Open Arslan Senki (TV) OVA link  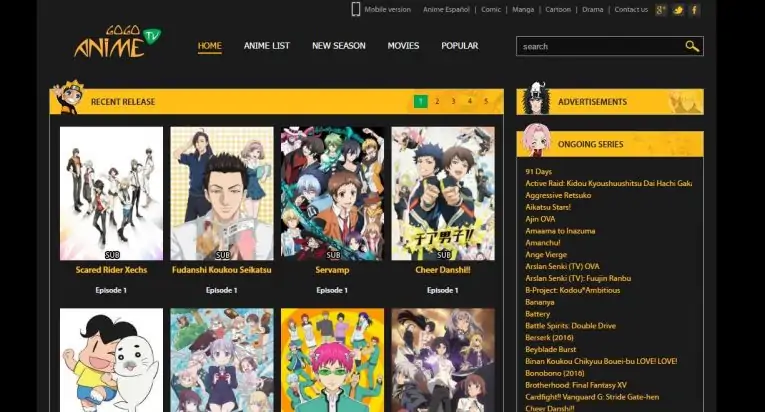(562, 266)
